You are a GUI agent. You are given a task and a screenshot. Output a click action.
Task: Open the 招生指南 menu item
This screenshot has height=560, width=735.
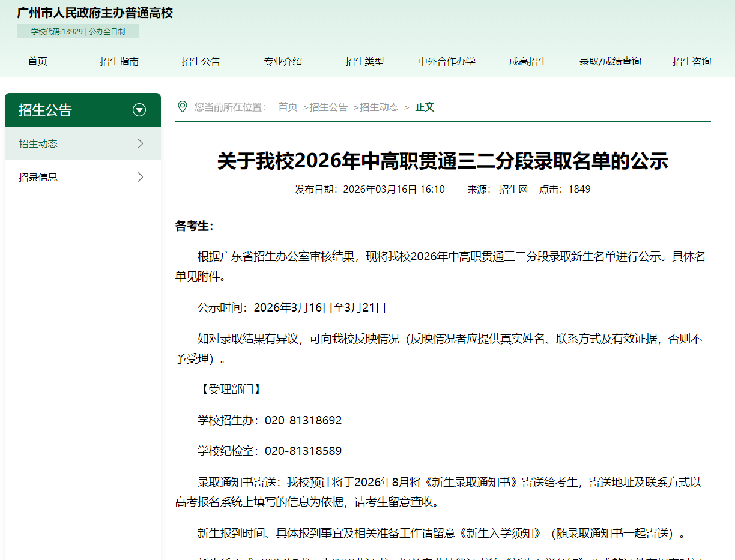pyautogui.click(x=119, y=61)
